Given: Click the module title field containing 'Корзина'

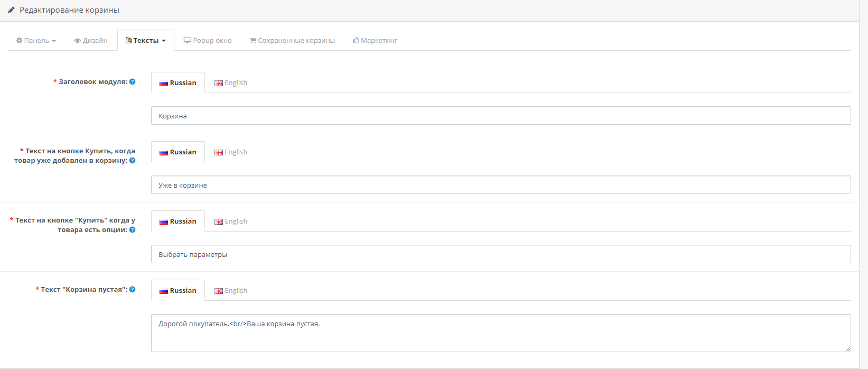Looking at the screenshot, I should coord(500,116).
